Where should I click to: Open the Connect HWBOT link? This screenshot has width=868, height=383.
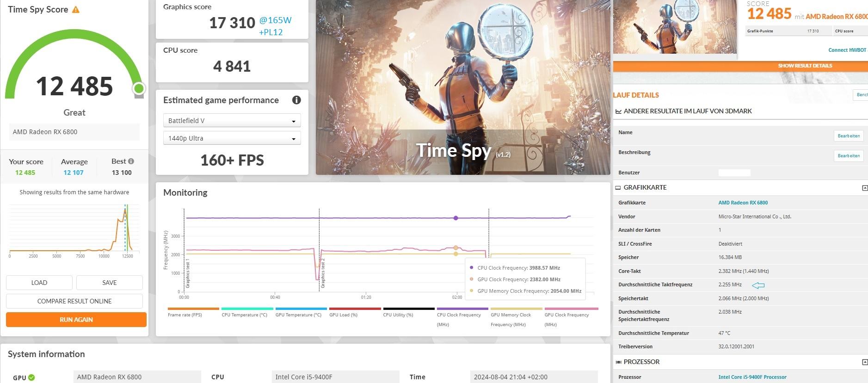point(847,50)
